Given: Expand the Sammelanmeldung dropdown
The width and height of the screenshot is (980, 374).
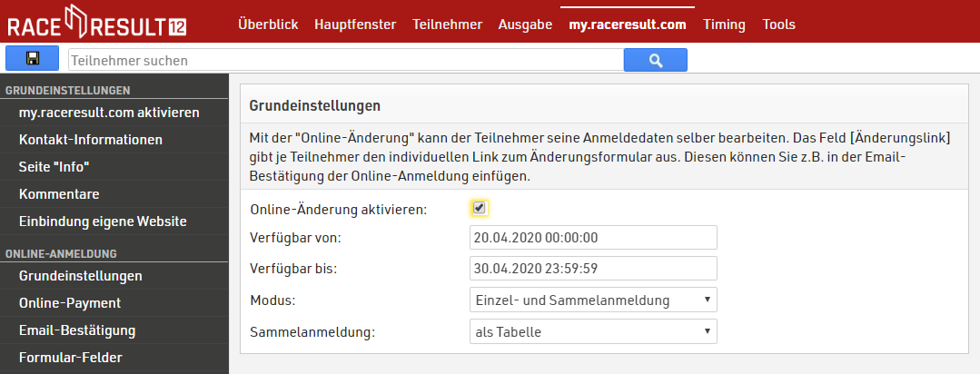Looking at the screenshot, I should point(593,331).
